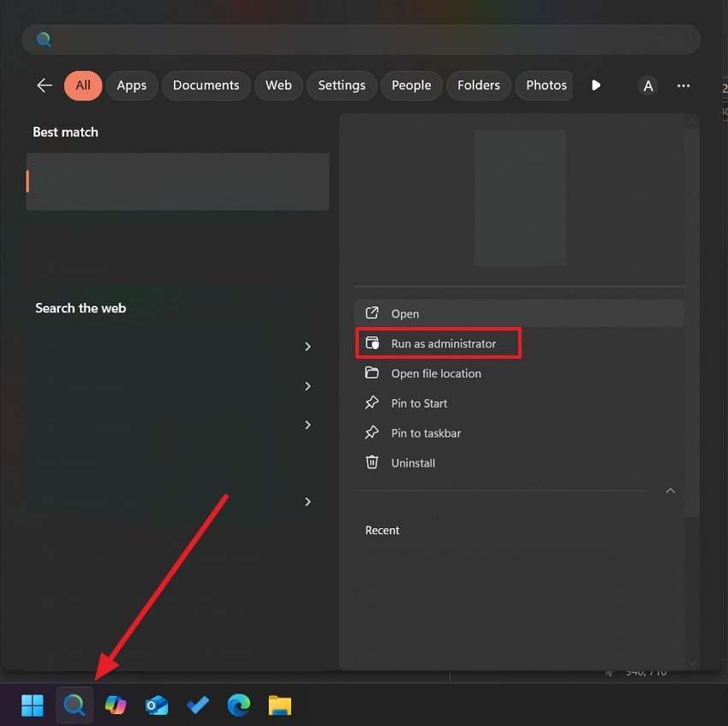Switch to the Web filter tab

(278, 86)
